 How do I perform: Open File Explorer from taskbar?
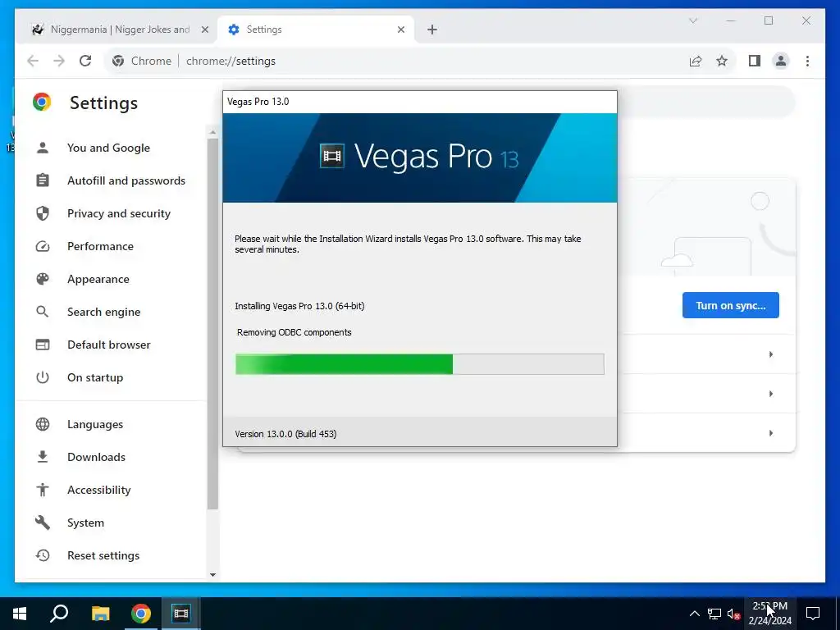click(100, 614)
